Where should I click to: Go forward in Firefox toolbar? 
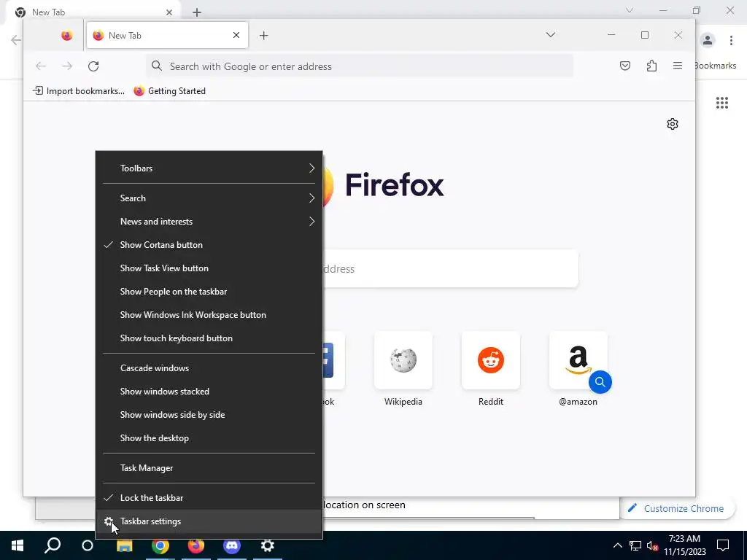(67, 66)
